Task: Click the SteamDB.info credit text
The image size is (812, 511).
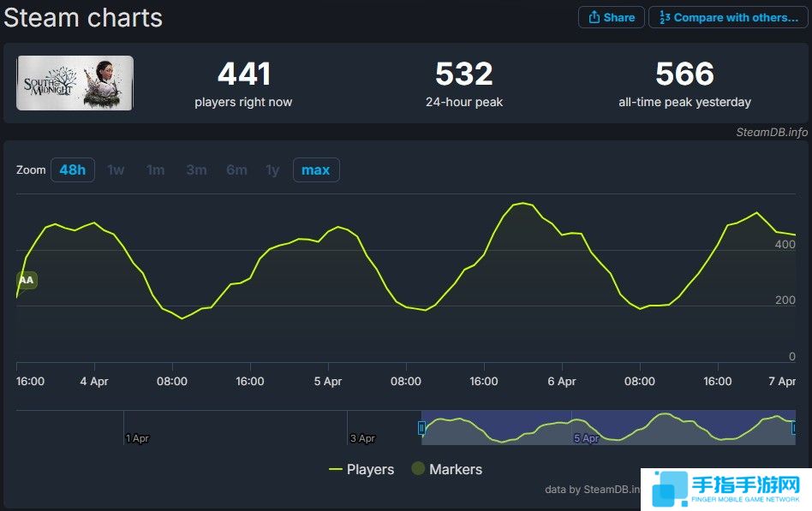Action: pos(772,132)
